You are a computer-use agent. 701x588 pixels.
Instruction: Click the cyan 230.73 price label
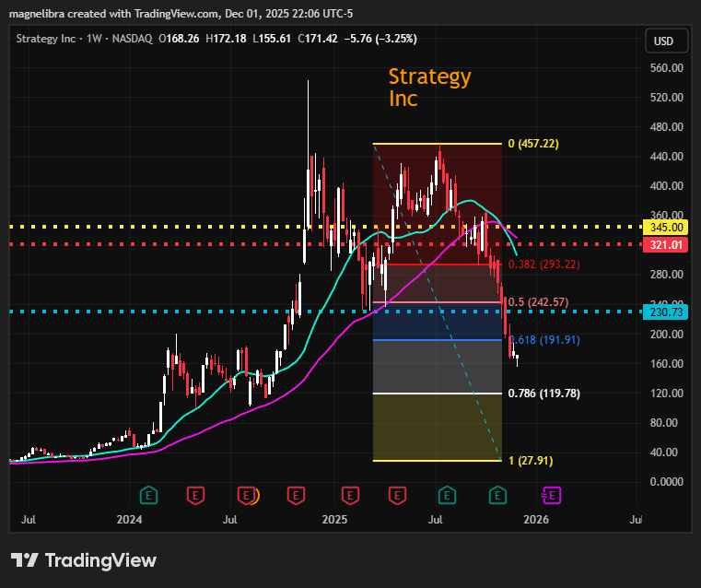click(665, 312)
